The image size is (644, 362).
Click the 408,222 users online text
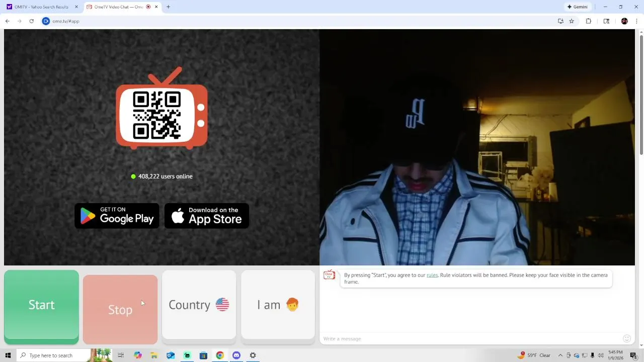pos(165,176)
